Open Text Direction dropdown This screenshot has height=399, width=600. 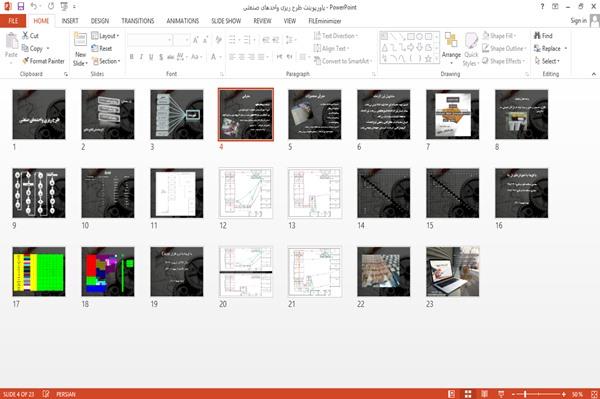coord(336,36)
